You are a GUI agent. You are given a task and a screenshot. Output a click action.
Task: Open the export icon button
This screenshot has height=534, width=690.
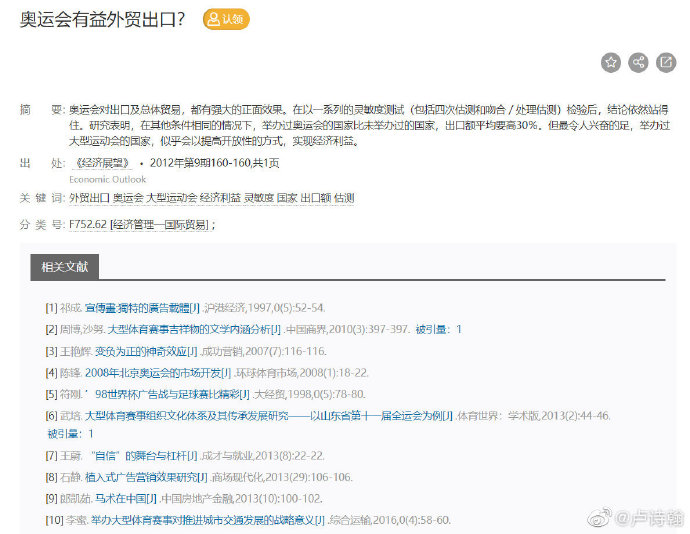pos(666,63)
